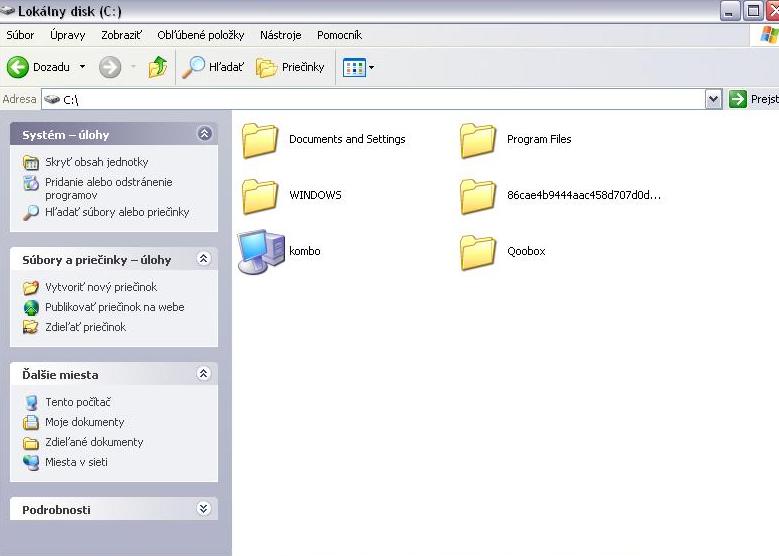Open the Nástroje menu
Viewport: 779px width, 556px height.
tap(281, 35)
